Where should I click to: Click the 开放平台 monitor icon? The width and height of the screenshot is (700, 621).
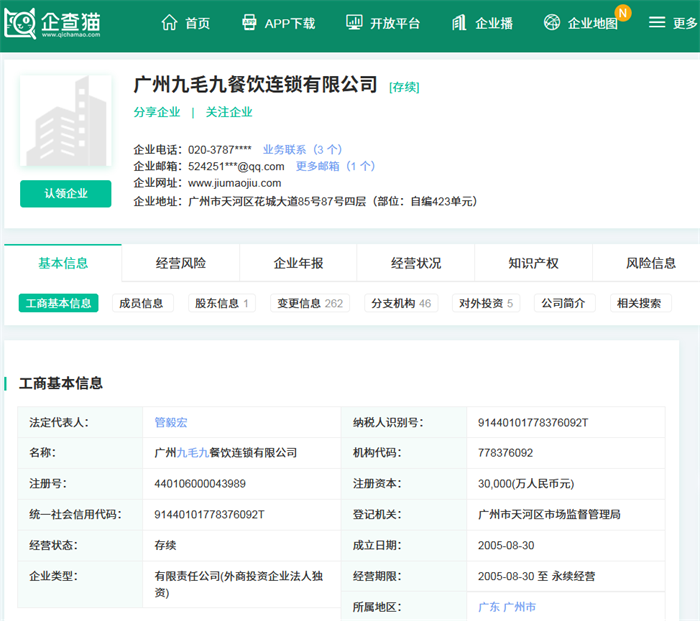tap(354, 22)
